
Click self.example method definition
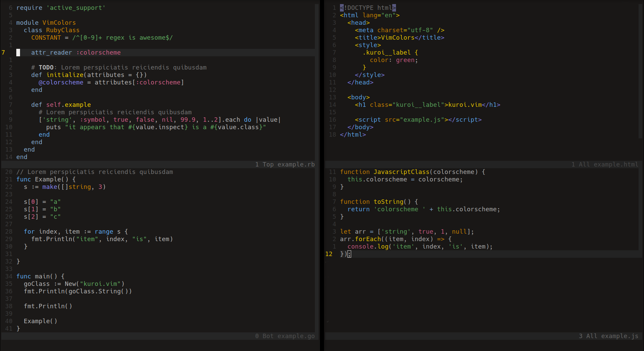[x=69, y=105]
